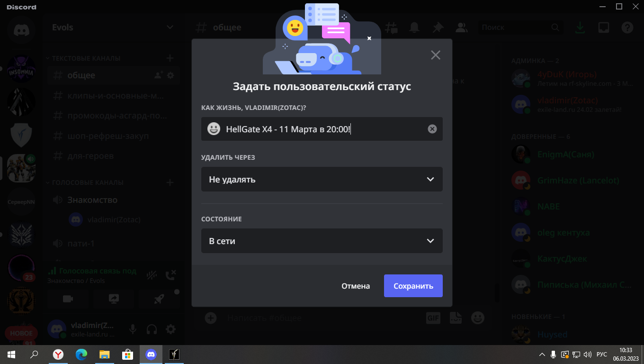Turn on camera in voice panel
Image resolution: width=644 pixels, height=364 pixels.
tap(68, 299)
